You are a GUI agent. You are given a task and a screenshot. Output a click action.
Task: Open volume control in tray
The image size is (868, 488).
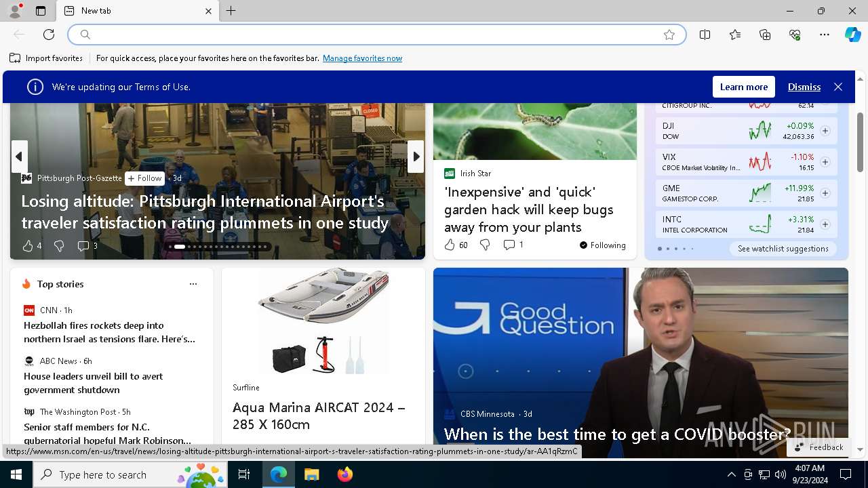click(x=781, y=474)
